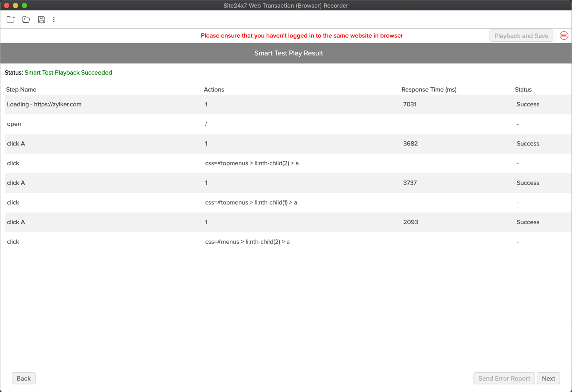Image resolution: width=572 pixels, height=392 pixels.
Task: Click the green macOS fullscreen window button
Action: pyautogui.click(x=25, y=6)
